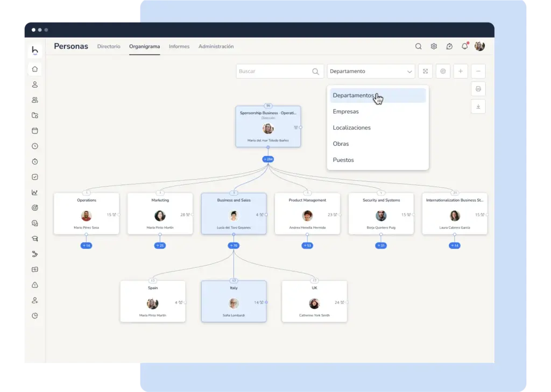Open the notifications bell
Viewport: 551px width, 392px height.
(x=464, y=46)
